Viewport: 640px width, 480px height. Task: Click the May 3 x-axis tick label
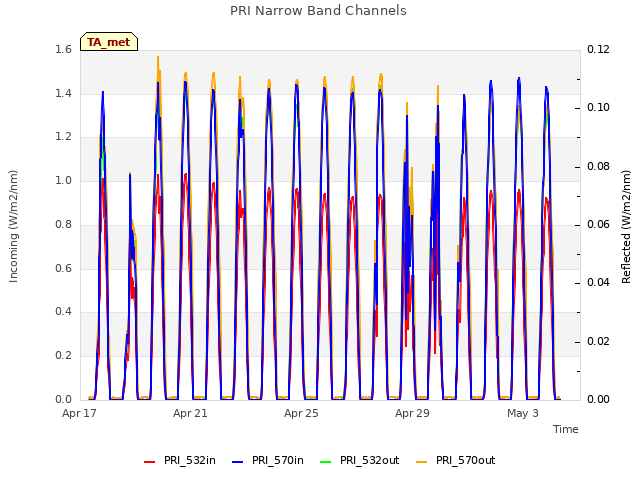pyautogui.click(x=523, y=413)
